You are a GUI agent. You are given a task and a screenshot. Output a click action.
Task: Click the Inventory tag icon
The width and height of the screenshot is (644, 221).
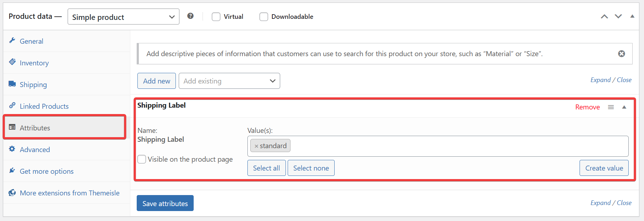click(x=12, y=62)
